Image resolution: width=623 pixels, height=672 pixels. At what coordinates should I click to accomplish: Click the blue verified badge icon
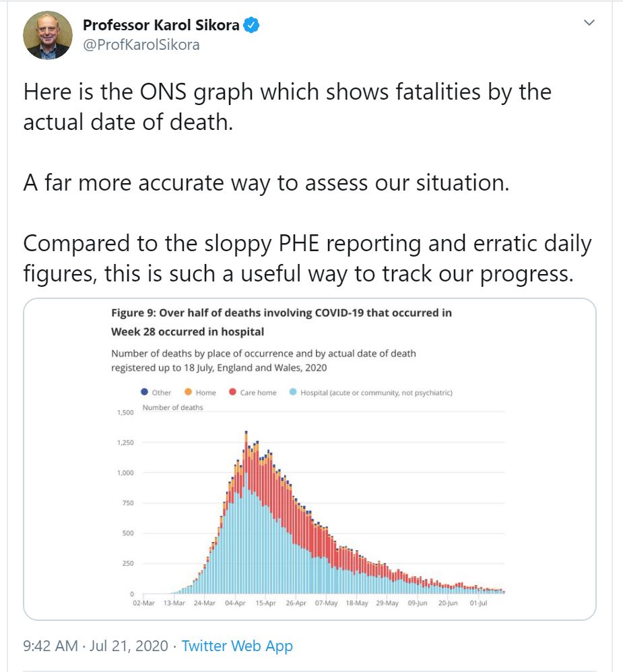pos(251,26)
